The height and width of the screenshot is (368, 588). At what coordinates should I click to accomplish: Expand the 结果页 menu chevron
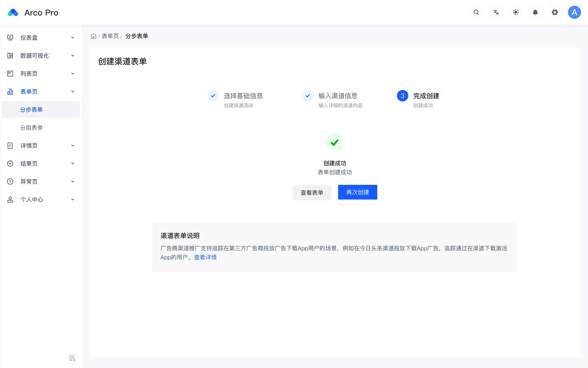73,164
